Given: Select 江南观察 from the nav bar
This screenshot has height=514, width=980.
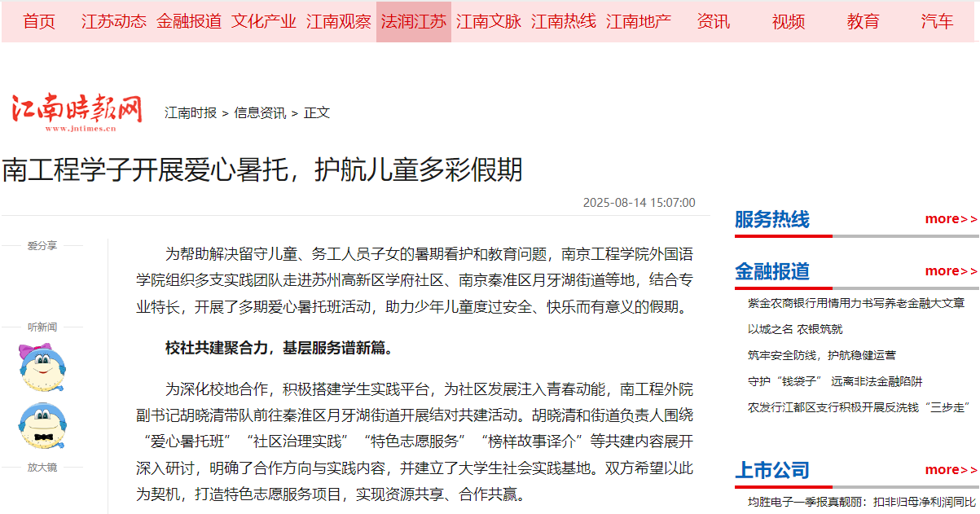Looking at the screenshot, I should [339, 22].
